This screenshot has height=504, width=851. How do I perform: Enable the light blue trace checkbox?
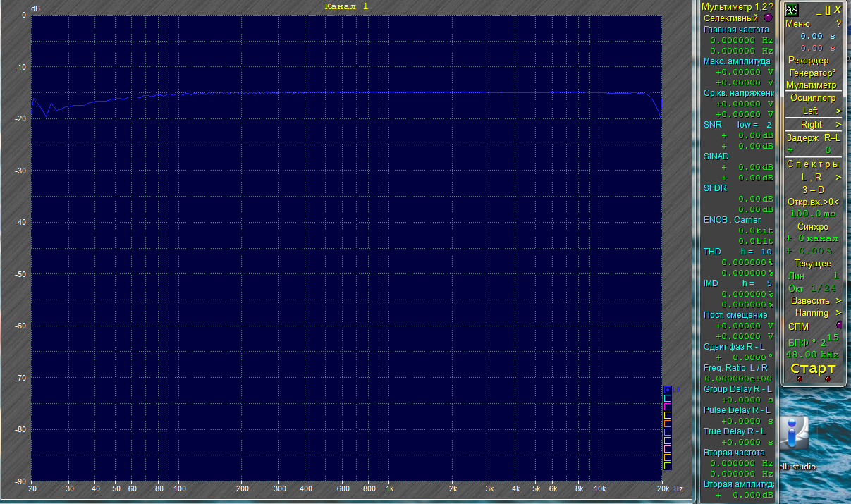(x=667, y=432)
